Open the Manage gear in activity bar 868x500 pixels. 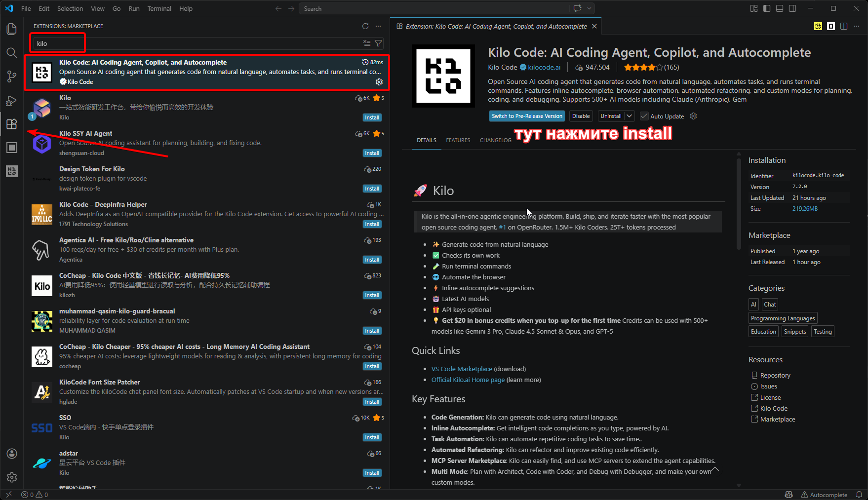[12, 477]
